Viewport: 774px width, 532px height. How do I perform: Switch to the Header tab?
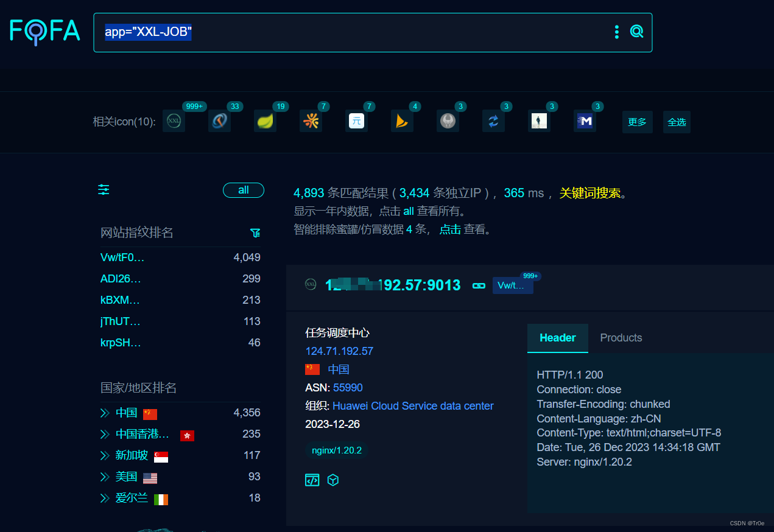(558, 338)
